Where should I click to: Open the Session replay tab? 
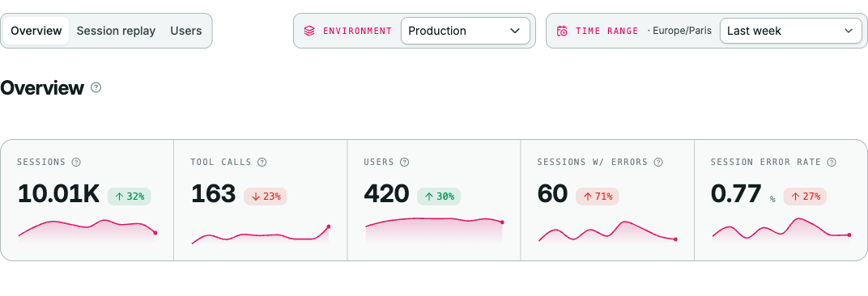(x=116, y=31)
